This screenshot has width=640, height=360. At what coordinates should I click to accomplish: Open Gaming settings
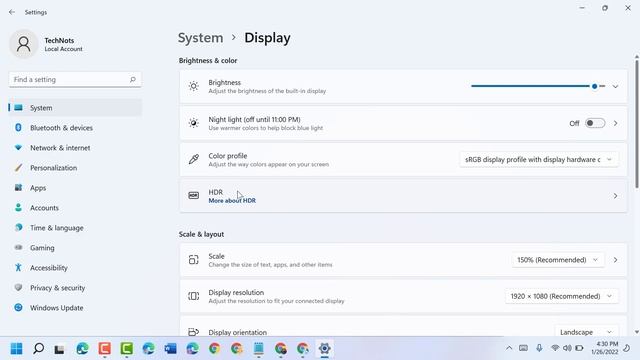click(x=76, y=248)
